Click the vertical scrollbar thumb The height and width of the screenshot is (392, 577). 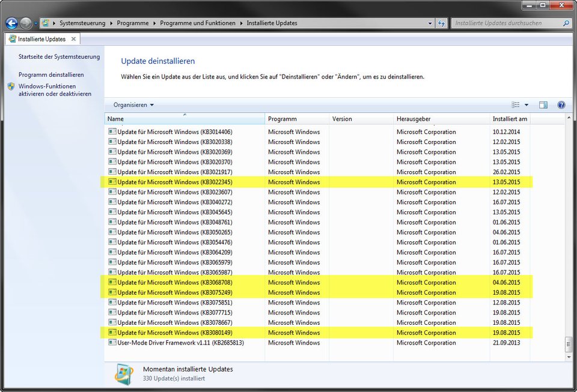569,345
